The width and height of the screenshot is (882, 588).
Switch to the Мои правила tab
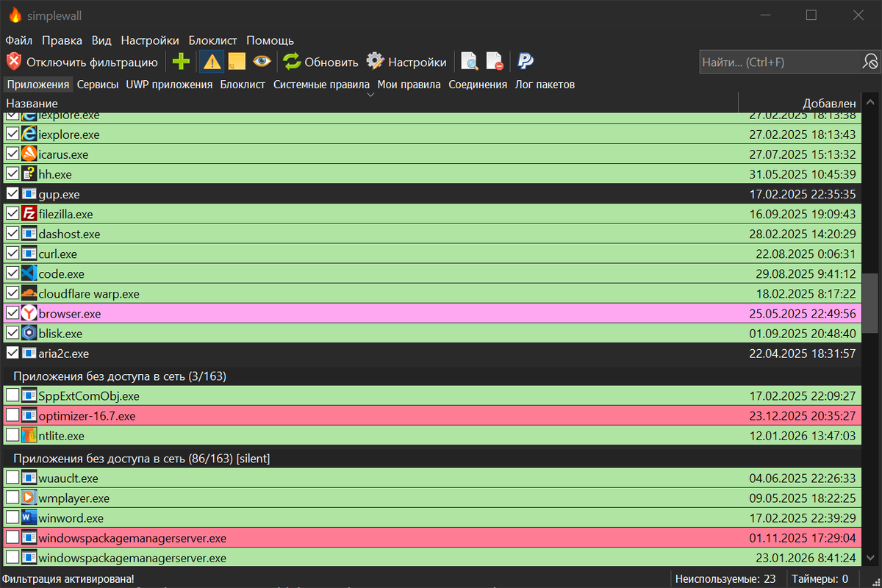point(409,85)
